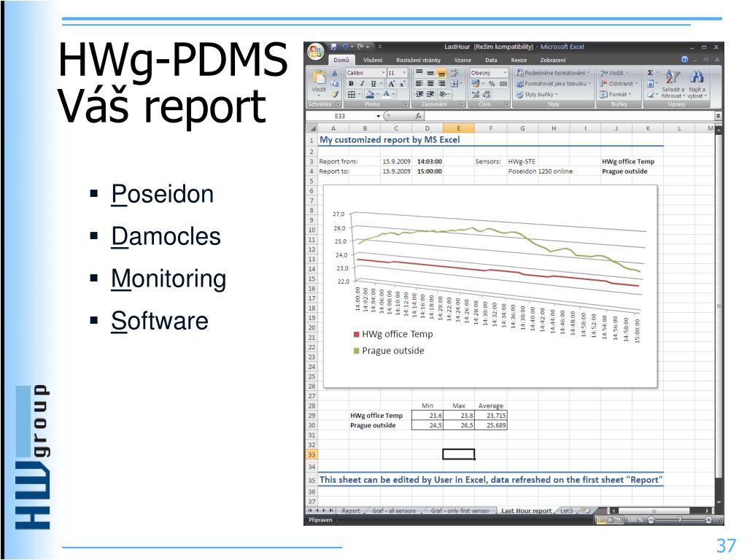Open the Report sheet tab

click(351, 510)
